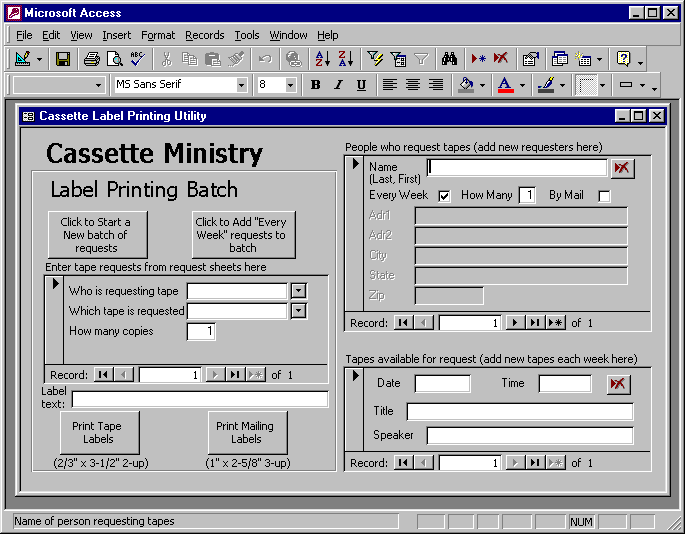
Task: Click the Print Tape Labels button
Action: 98,432
